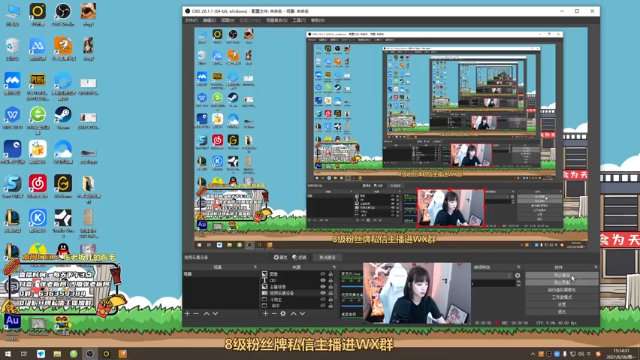Toggle visibility of the top source row
Screen dimensions: 640x360
tap(323, 274)
